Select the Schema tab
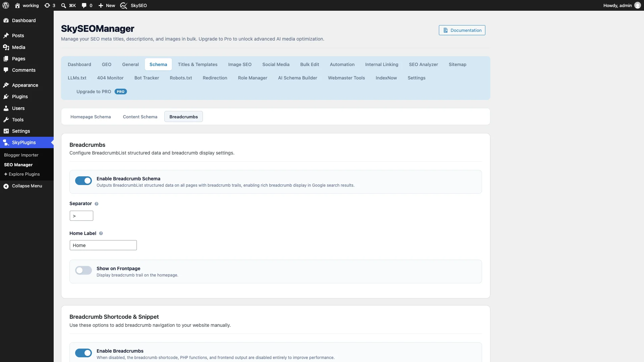This screenshot has width=644, height=362. [x=158, y=64]
